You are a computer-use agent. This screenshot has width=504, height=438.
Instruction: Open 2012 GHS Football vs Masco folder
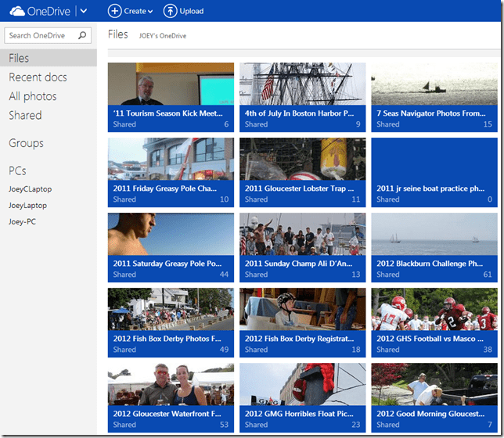point(434,321)
